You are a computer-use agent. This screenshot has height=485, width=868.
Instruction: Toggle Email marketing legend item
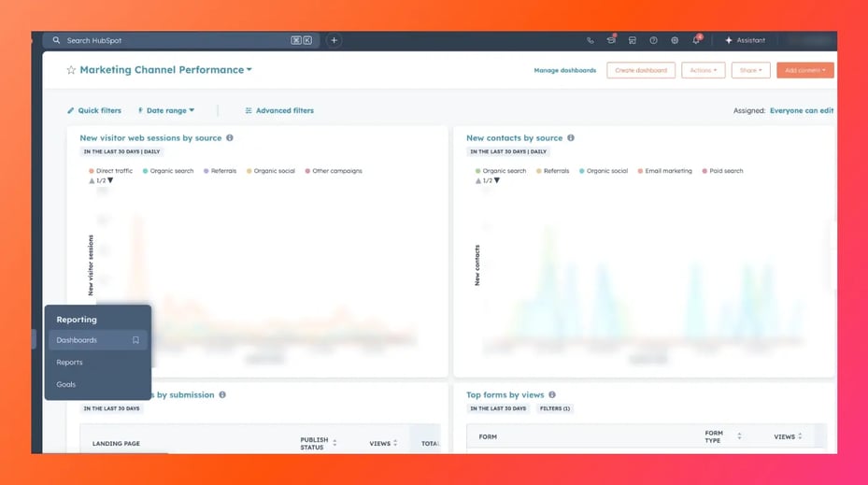665,171
